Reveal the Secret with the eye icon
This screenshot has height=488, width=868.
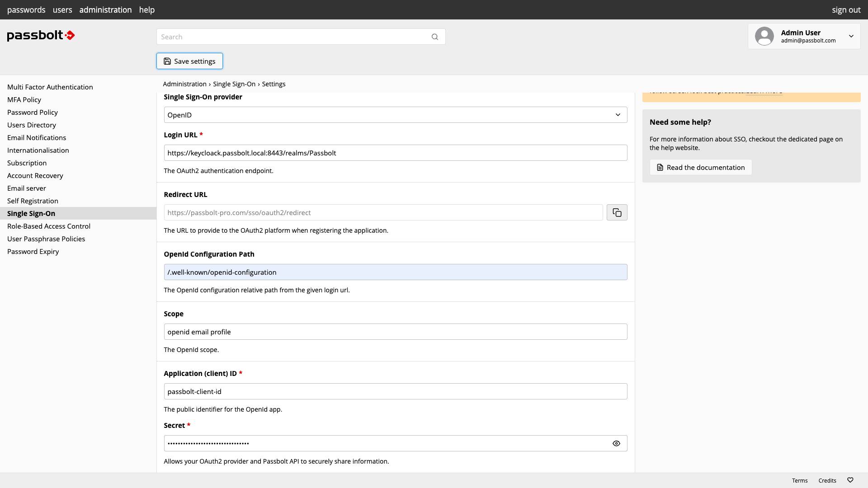point(616,443)
